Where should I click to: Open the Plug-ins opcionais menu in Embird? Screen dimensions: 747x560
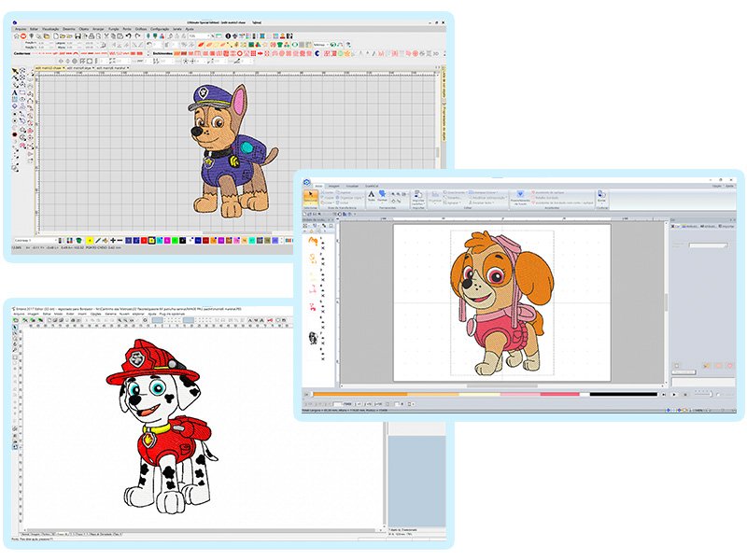(x=172, y=315)
